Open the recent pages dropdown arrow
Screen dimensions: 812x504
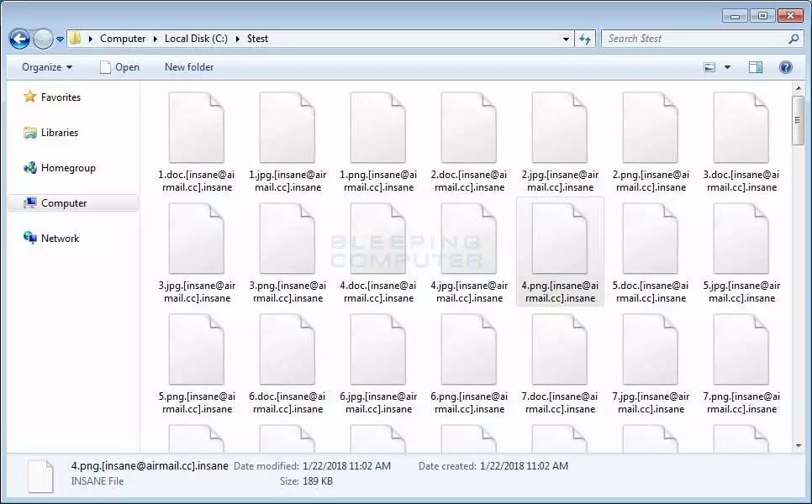(x=60, y=39)
